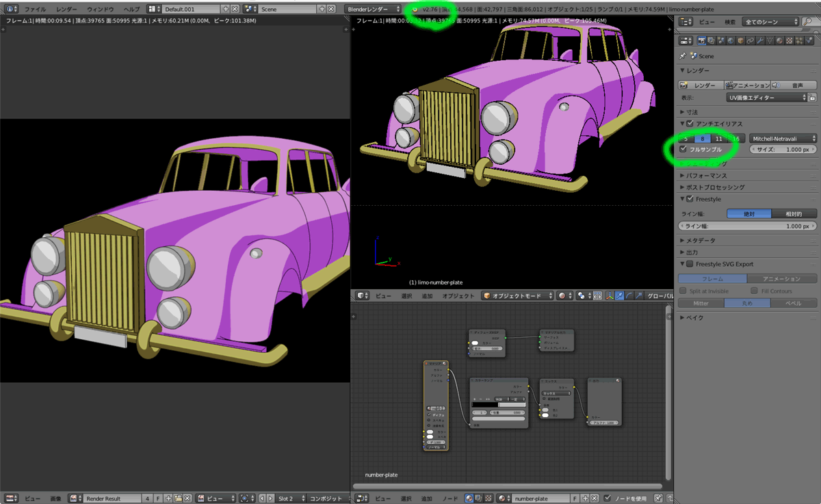Viewport: 821px width, 504px height.
Task: Toggle the アンチエイリアス checkbox
Action: tap(690, 124)
